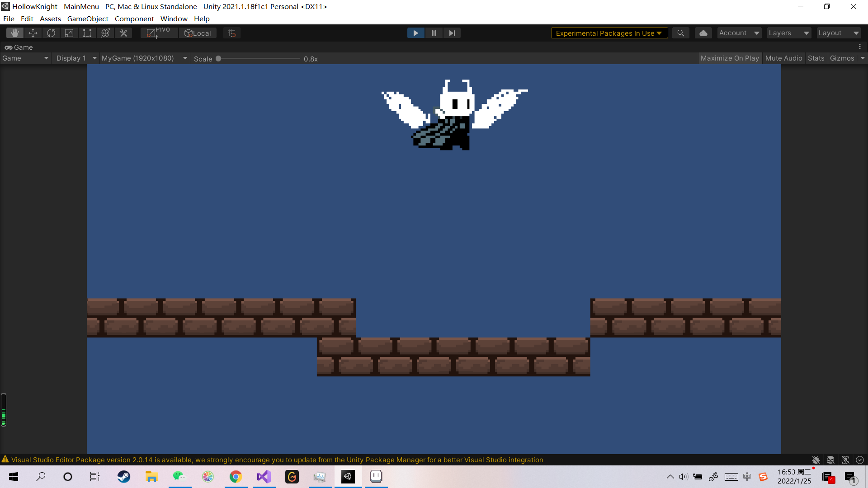Select the Move tool

33,33
